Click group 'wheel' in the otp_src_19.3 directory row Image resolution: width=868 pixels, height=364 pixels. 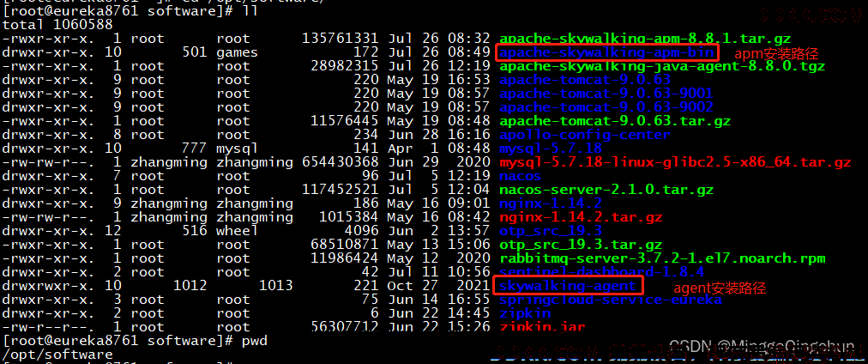coord(238,231)
